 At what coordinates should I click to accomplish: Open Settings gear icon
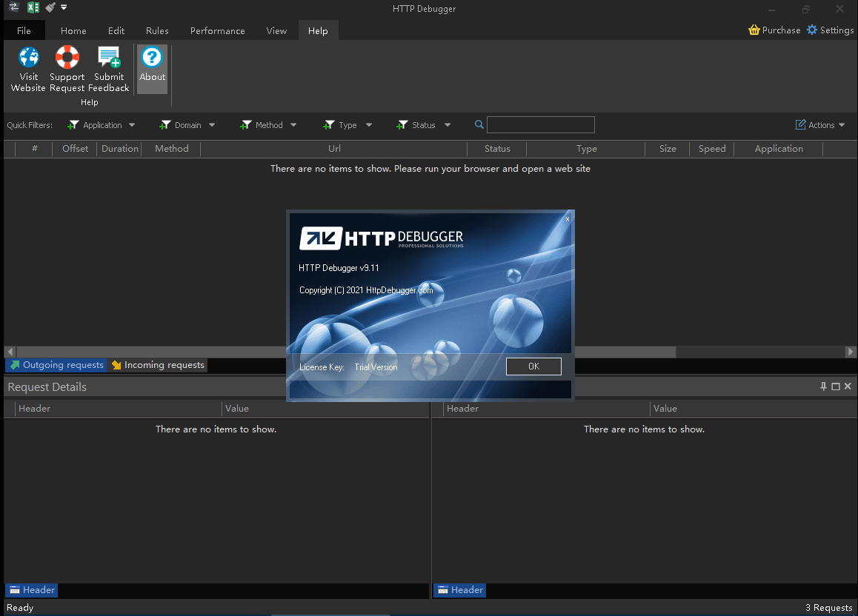click(812, 30)
